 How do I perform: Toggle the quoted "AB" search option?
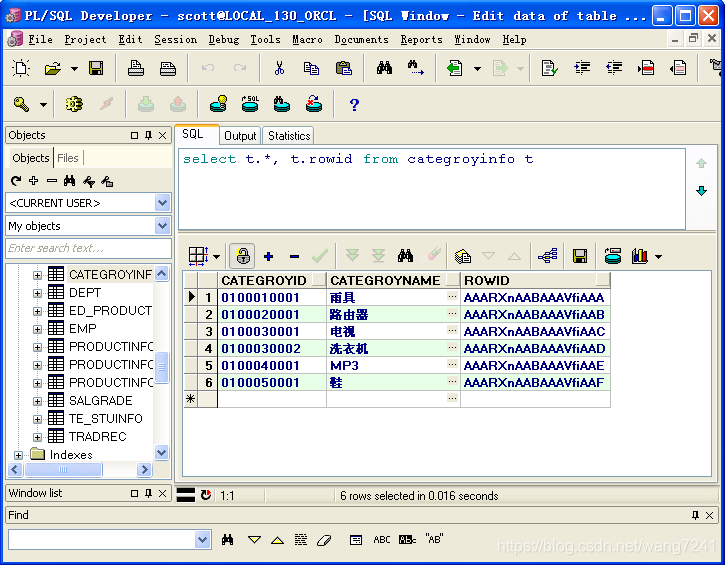(434, 539)
